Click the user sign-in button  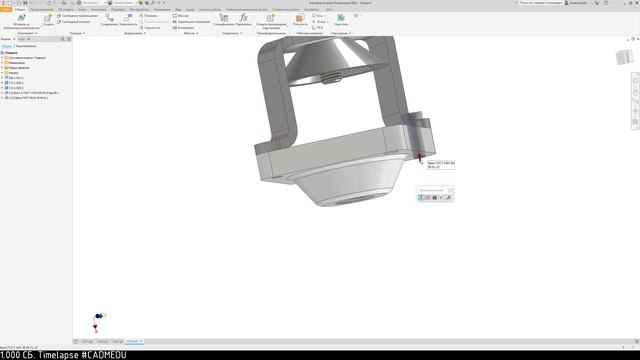tap(577, 3)
